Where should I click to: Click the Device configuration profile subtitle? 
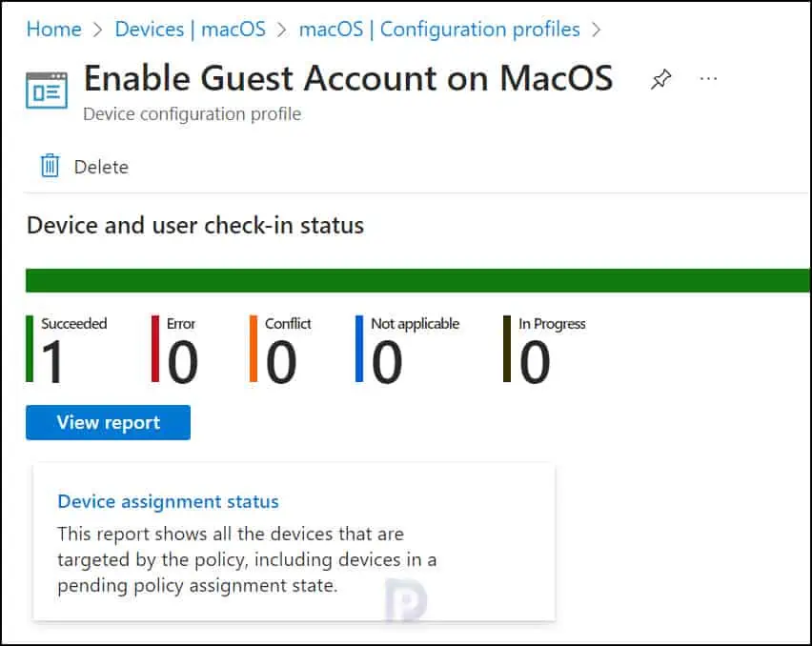(193, 114)
